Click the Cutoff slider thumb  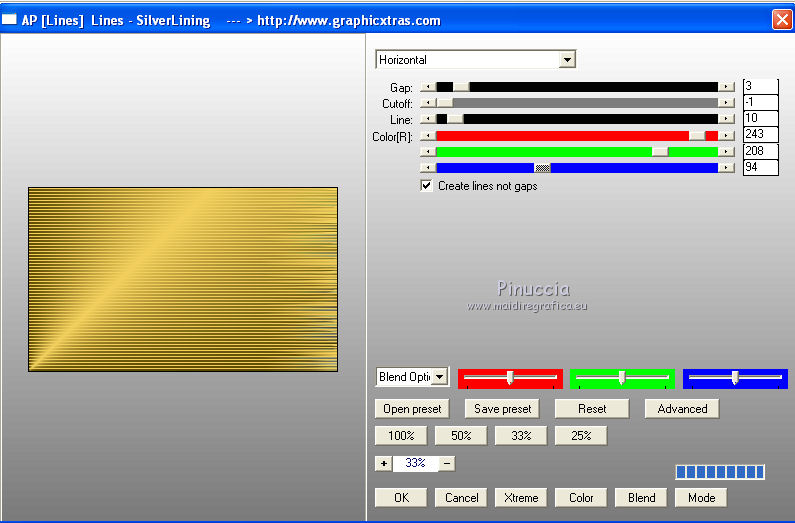[445, 103]
